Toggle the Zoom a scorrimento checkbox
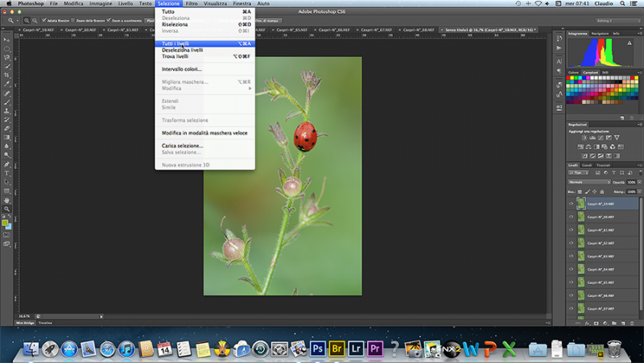This screenshot has height=363, width=644. tap(109, 20)
